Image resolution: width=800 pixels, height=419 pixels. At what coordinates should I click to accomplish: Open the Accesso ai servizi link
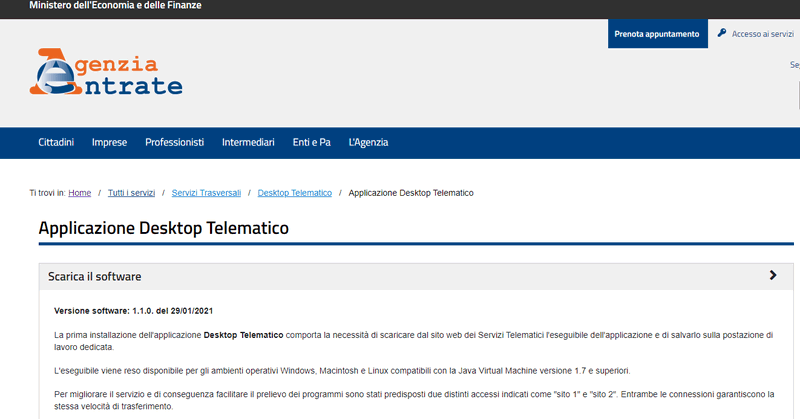[762, 34]
